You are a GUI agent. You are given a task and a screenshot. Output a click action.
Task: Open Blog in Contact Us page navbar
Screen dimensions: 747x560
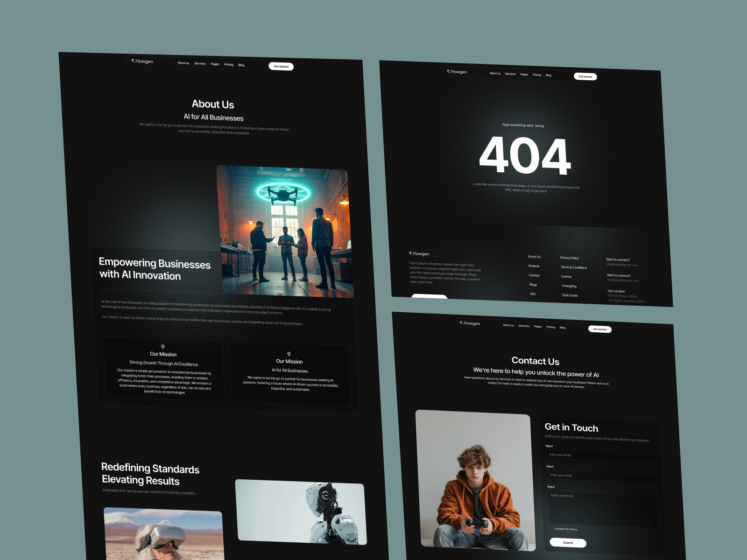(x=563, y=328)
